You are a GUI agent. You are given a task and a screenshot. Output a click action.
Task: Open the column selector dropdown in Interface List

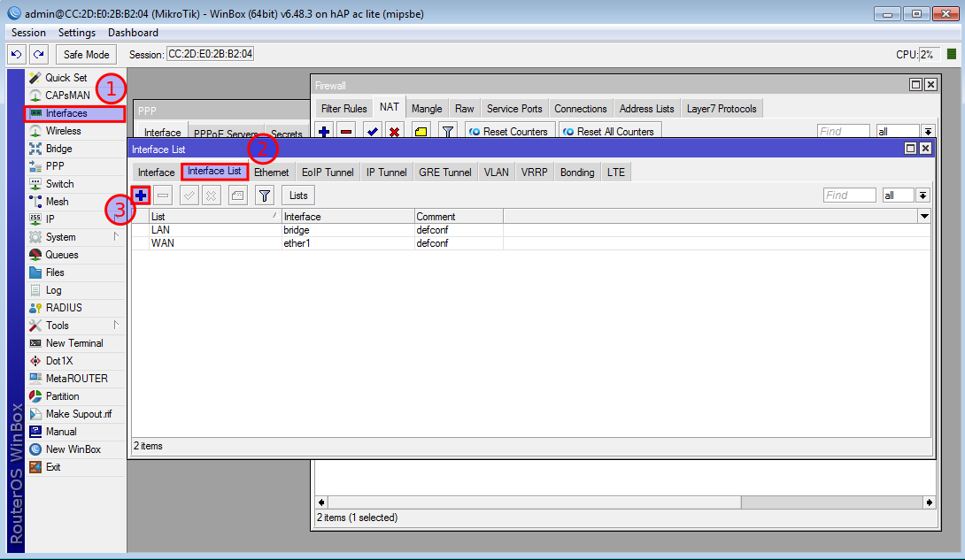point(924,217)
